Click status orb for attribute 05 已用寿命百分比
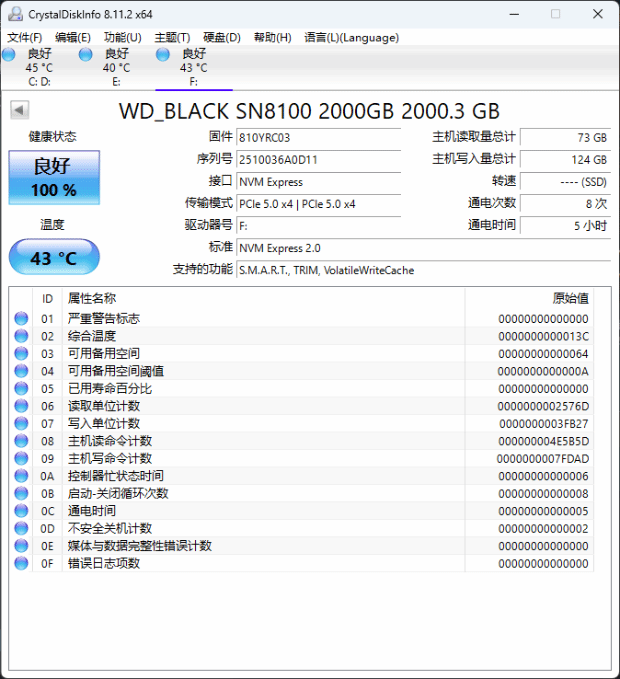Viewport: 620px width, 679px height. tap(21, 388)
